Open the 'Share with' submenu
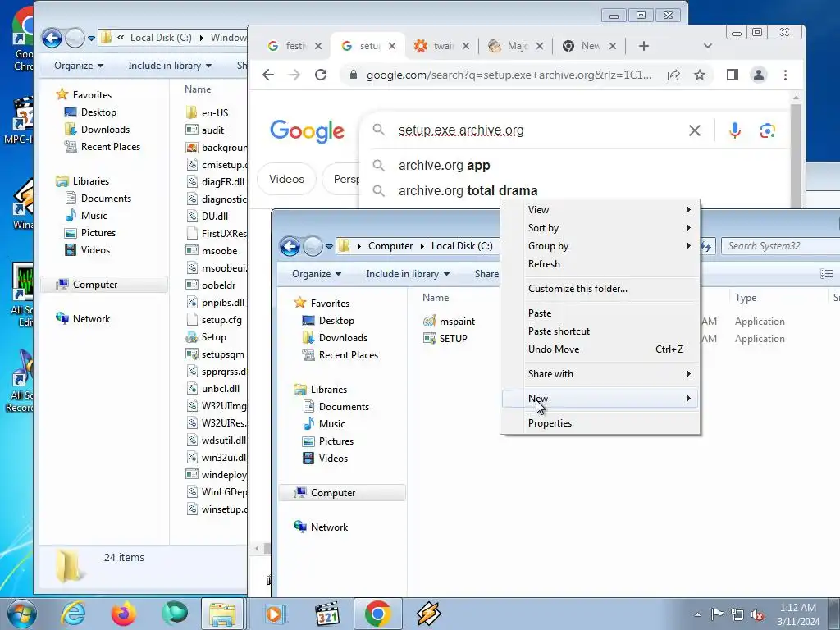 pyautogui.click(x=600, y=374)
